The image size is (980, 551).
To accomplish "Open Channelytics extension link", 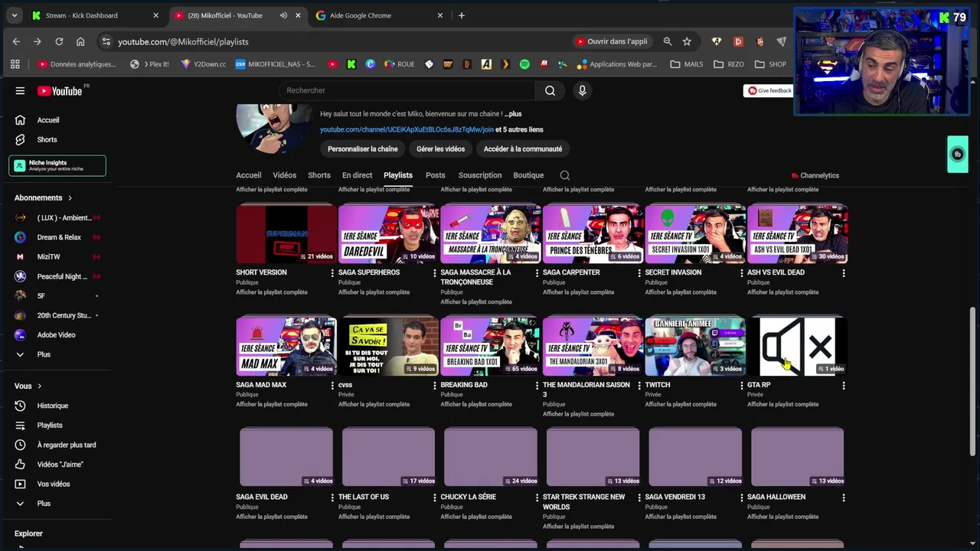I will point(815,175).
